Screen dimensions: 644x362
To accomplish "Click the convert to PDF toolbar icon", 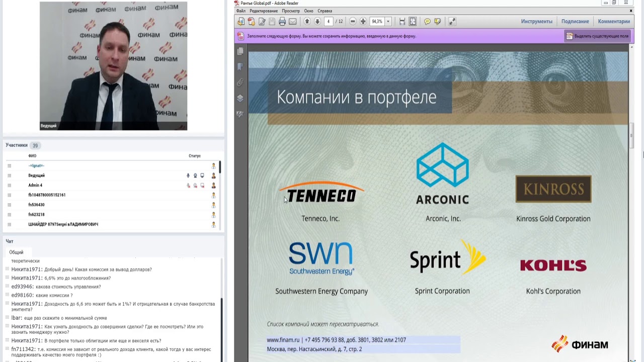I will [252, 22].
